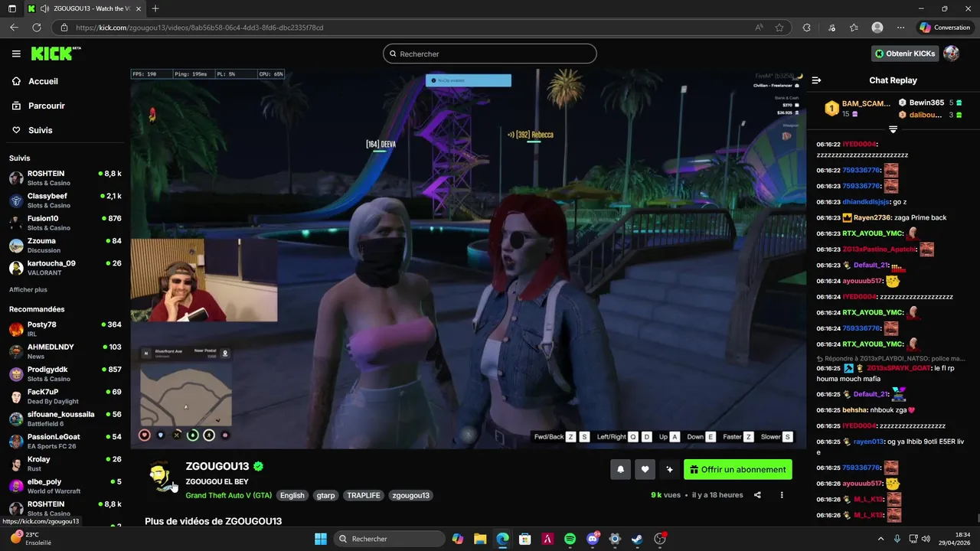Open a new browser tab

click(155, 8)
